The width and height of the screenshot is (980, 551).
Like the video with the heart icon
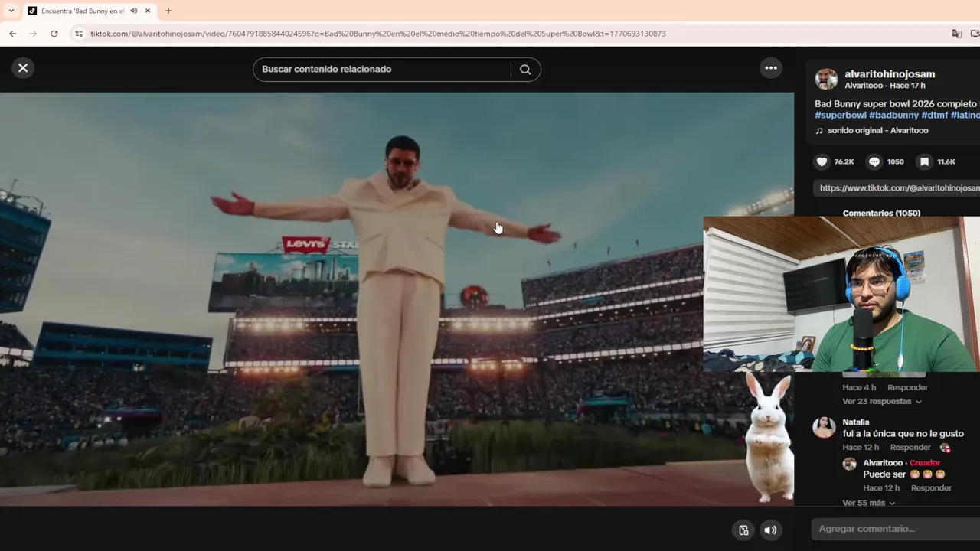point(822,161)
